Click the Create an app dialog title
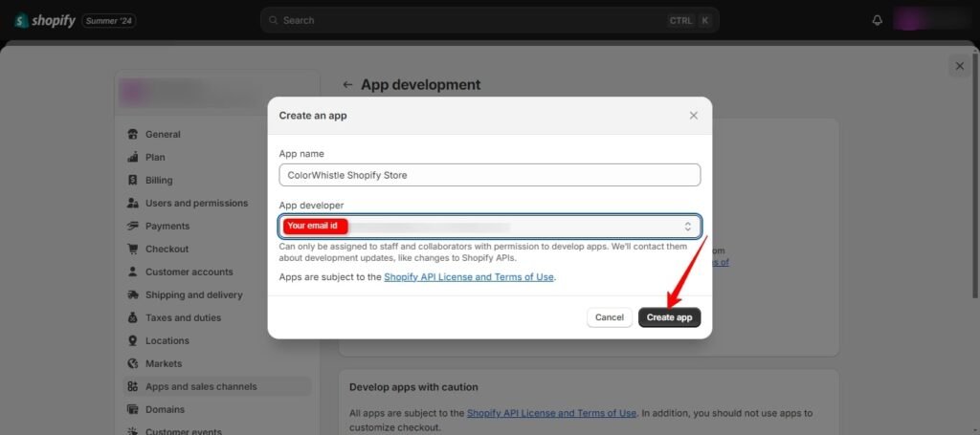Viewport: 980px width, 435px height. tap(313, 116)
